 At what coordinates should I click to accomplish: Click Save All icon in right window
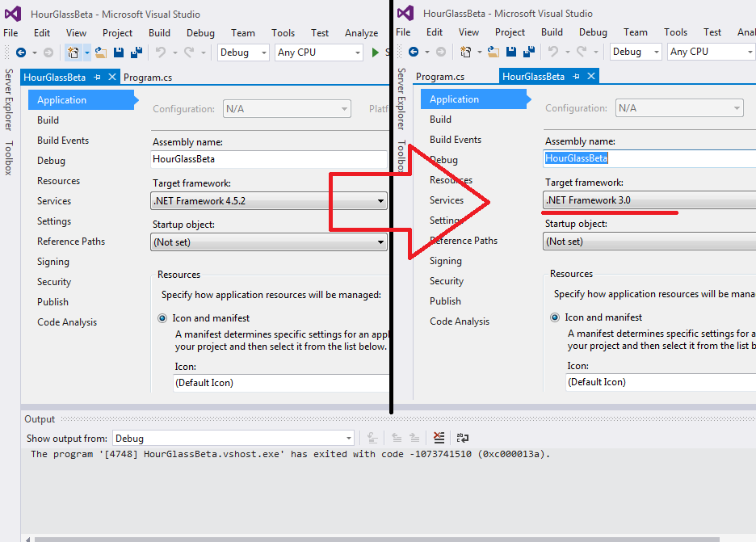coord(529,52)
